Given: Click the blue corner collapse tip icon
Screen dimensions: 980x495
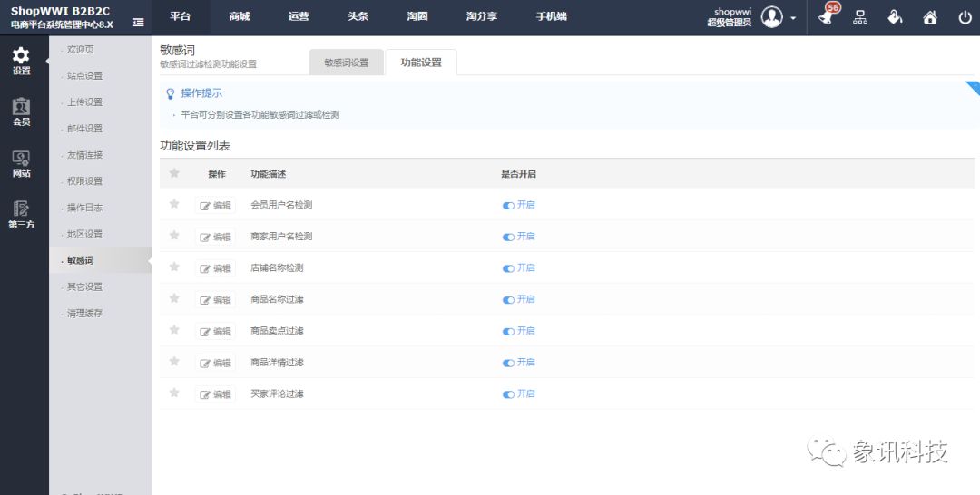Looking at the screenshot, I should pyautogui.click(x=973, y=88).
